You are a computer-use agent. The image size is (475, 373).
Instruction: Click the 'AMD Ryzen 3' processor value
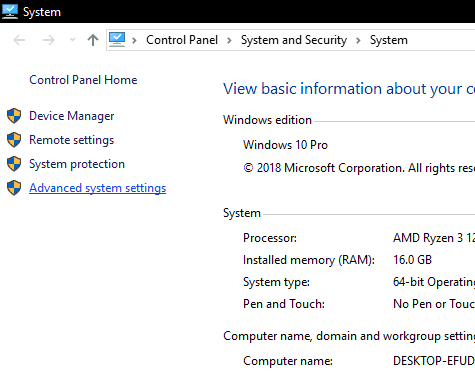[x=434, y=238]
